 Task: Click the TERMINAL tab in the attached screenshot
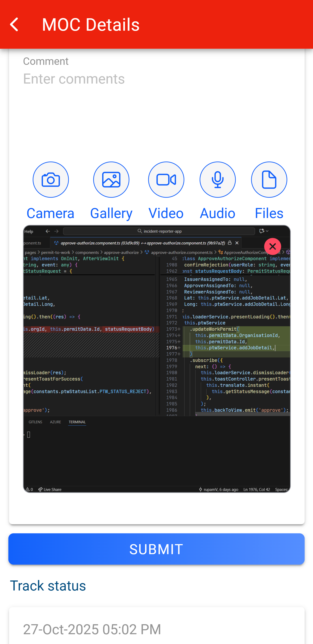click(77, 422)
